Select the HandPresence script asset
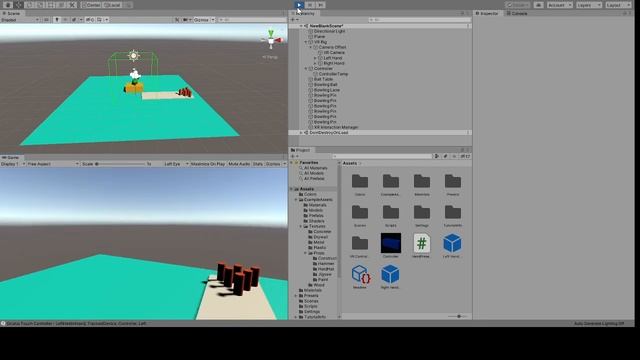 [422, 246]
